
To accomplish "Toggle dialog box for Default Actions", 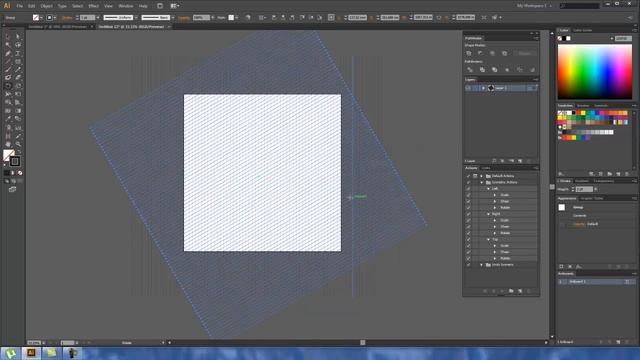I will 475,176.
